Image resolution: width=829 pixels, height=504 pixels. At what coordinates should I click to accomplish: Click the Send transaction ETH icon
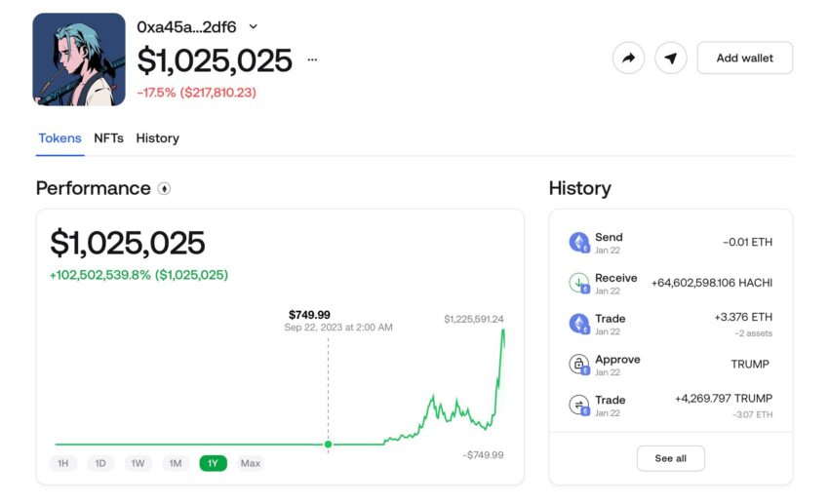[579, 243]
